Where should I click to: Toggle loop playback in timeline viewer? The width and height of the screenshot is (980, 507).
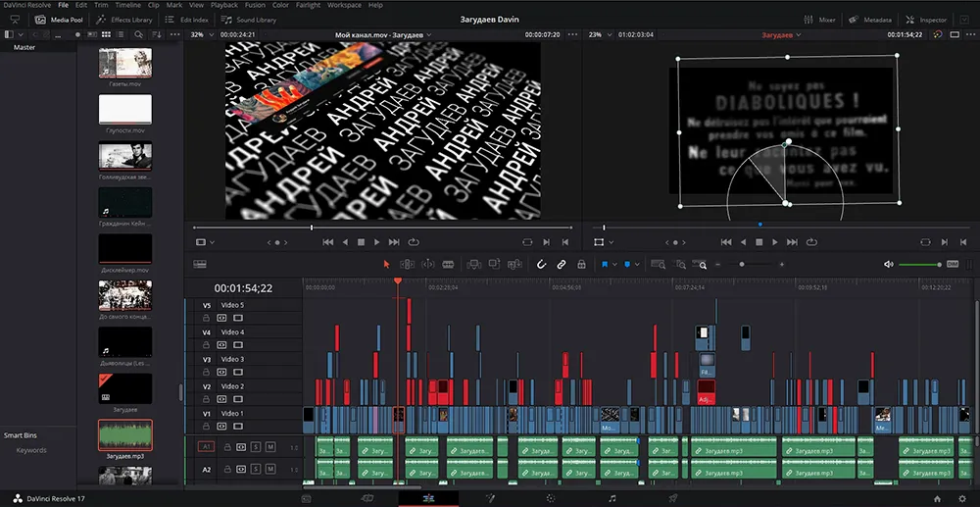coord(811,242)
